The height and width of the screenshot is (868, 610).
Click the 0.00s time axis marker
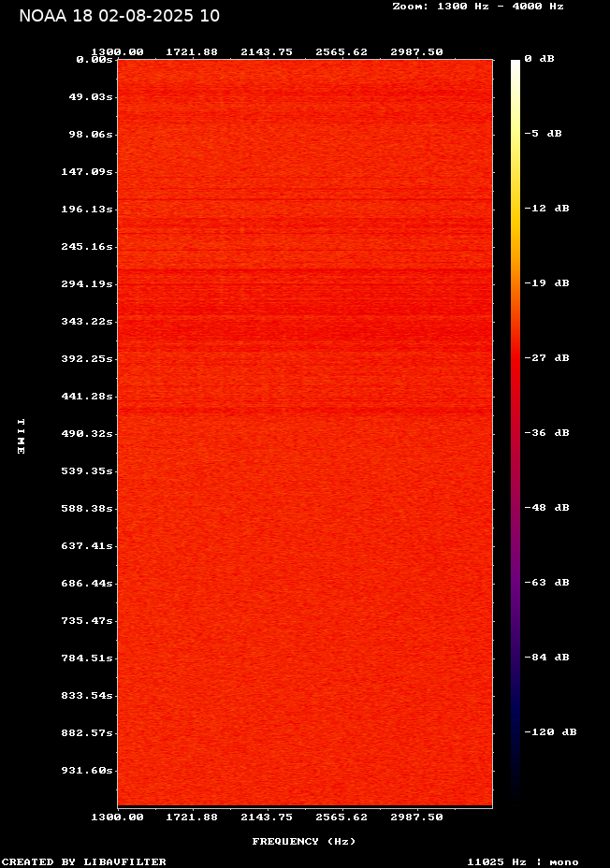(94, 59)
